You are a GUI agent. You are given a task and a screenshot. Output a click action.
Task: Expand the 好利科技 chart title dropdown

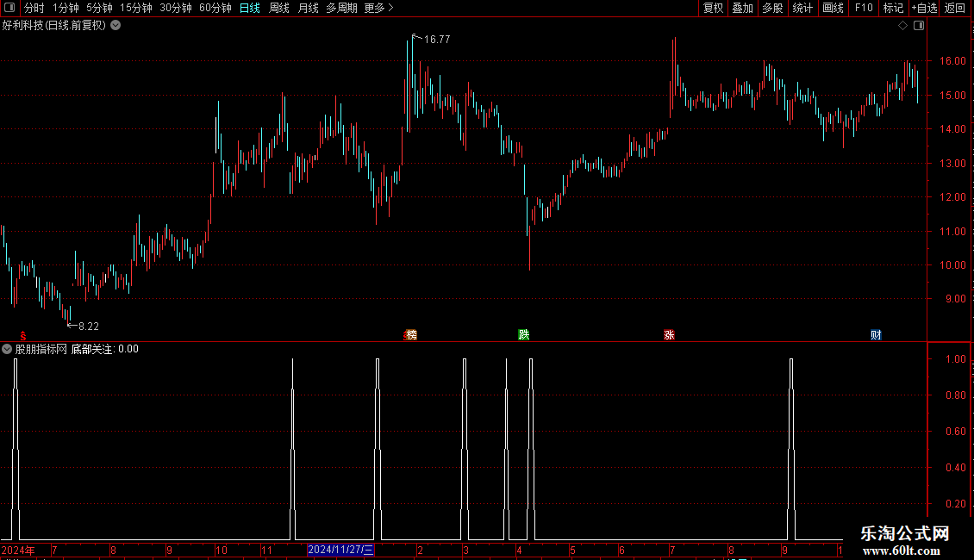point(116,26)
